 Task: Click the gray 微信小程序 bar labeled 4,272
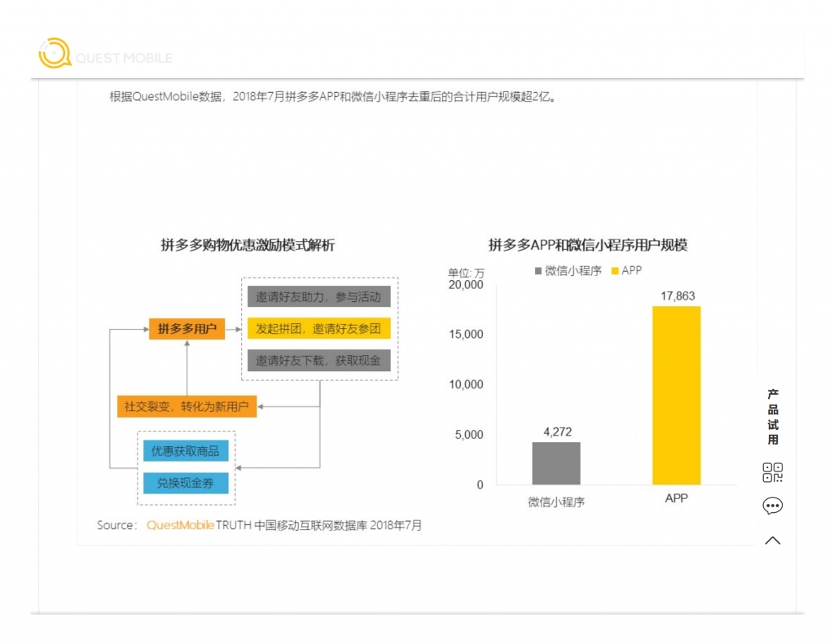[x=556, y=464]
